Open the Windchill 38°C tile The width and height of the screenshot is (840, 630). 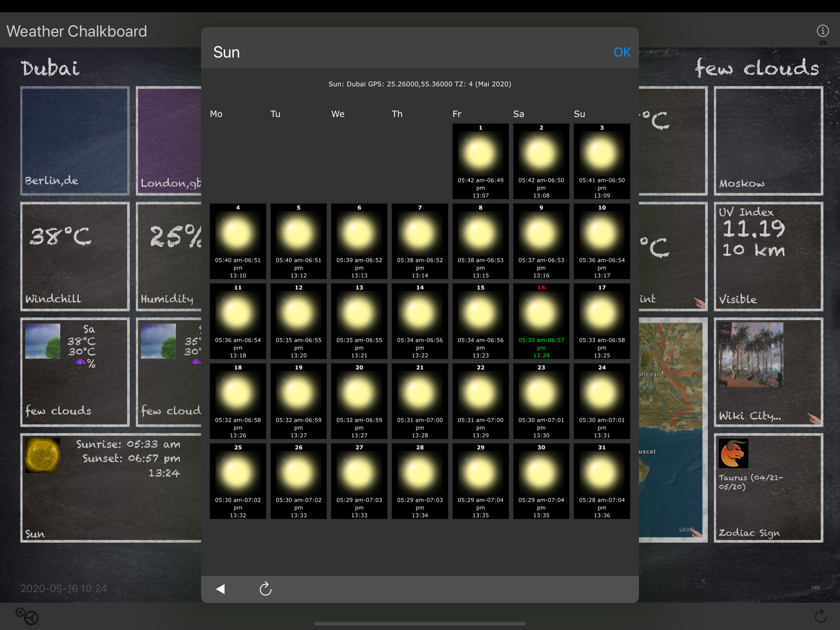point(75,257)
